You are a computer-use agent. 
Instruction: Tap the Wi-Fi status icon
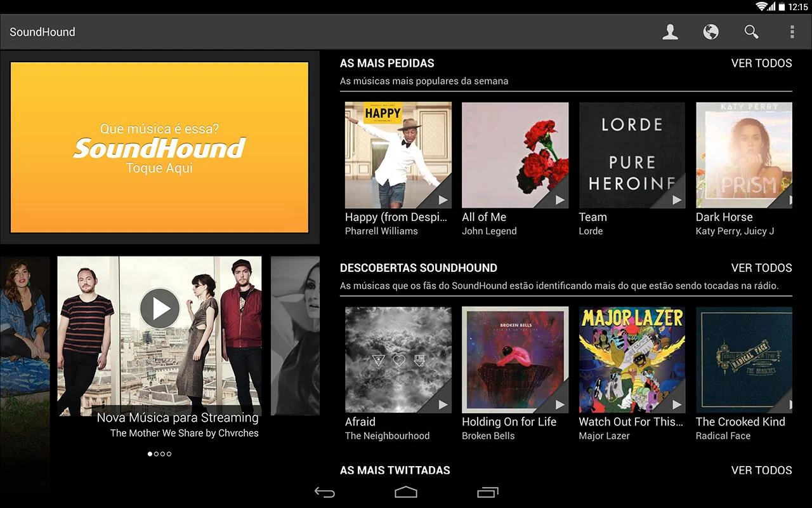pyautogui.click(x=761, y=6)
